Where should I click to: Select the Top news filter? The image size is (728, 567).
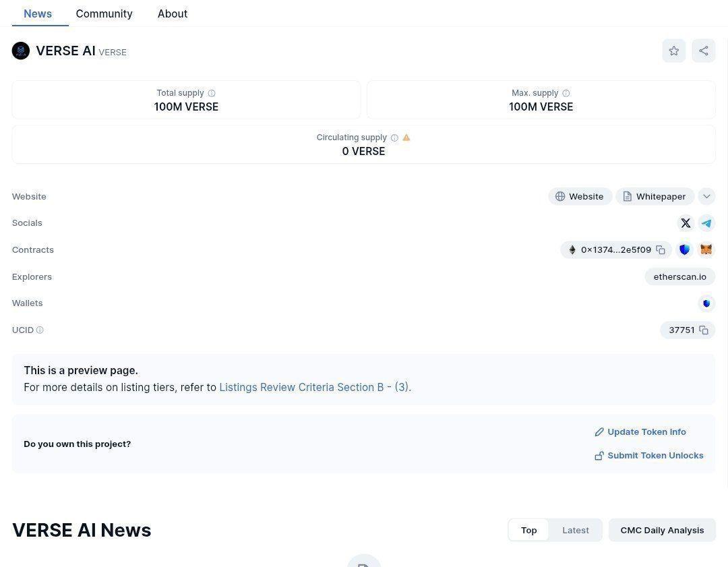(529, 531)
